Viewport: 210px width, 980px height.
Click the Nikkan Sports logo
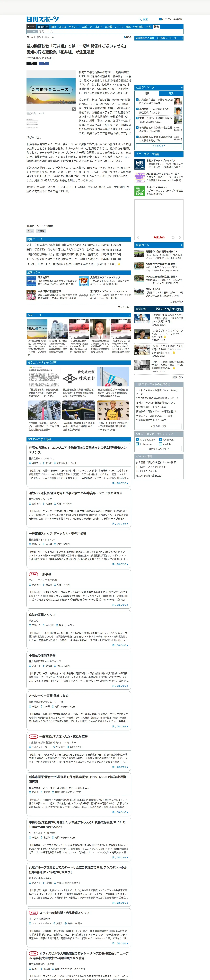point(43,19)
